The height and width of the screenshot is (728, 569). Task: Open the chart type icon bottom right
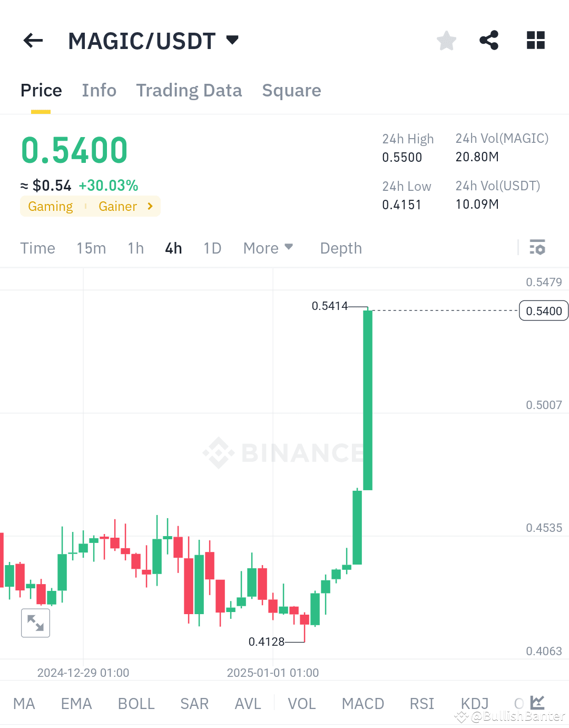[x=537, y=703]
